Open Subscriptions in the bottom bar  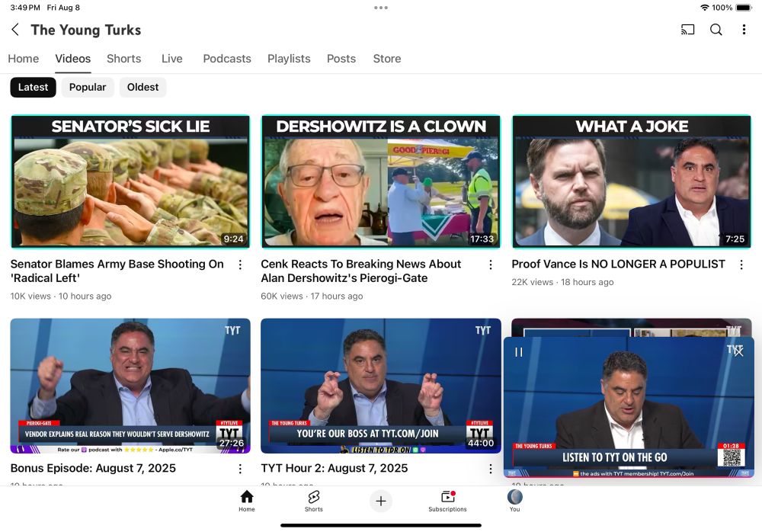click(447, 501)
